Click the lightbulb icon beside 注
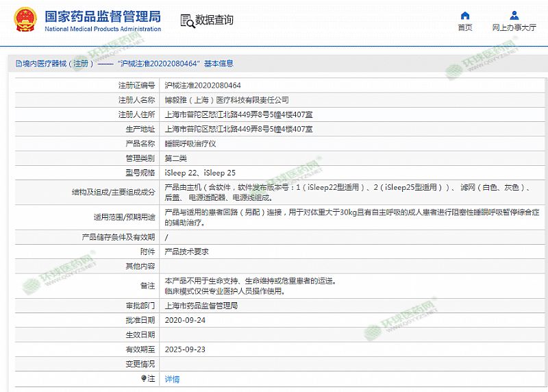548x392 pixels. tap(144, 378)
